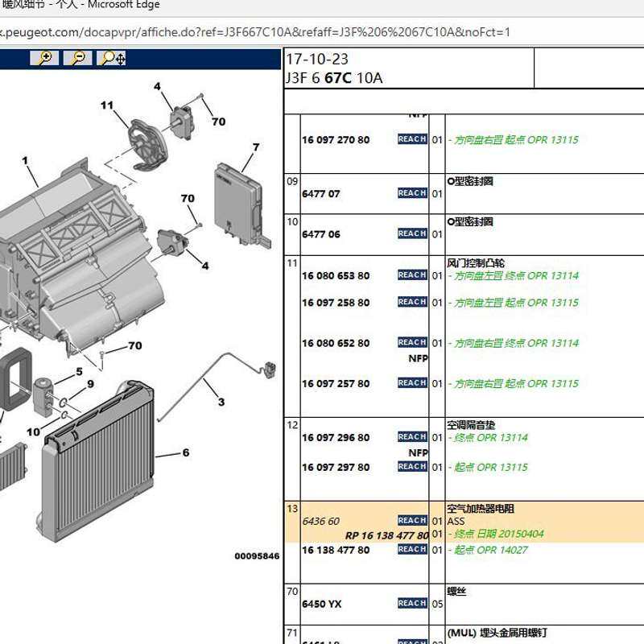Click REACH badge for part 6450 YX
644x644 pixels.
[412, 603]
